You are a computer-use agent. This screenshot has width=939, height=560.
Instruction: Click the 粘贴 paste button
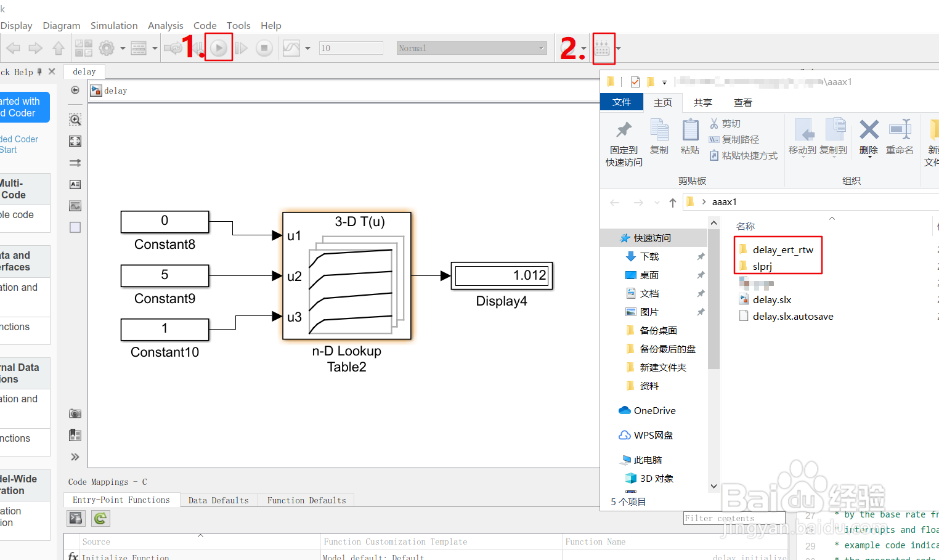(x=690, y=137)
